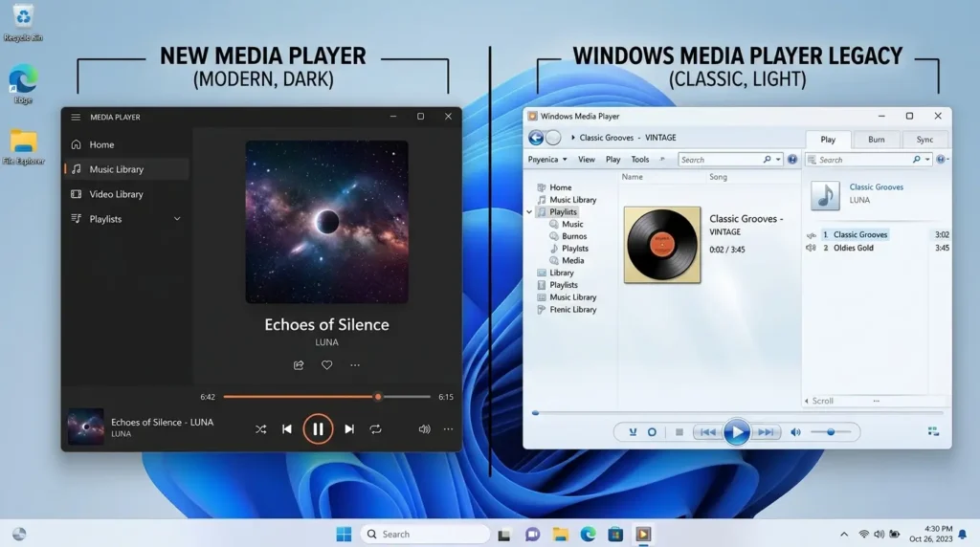
Task: Open search options arrow in list pane Search
Action: click(x=927, y=160)
